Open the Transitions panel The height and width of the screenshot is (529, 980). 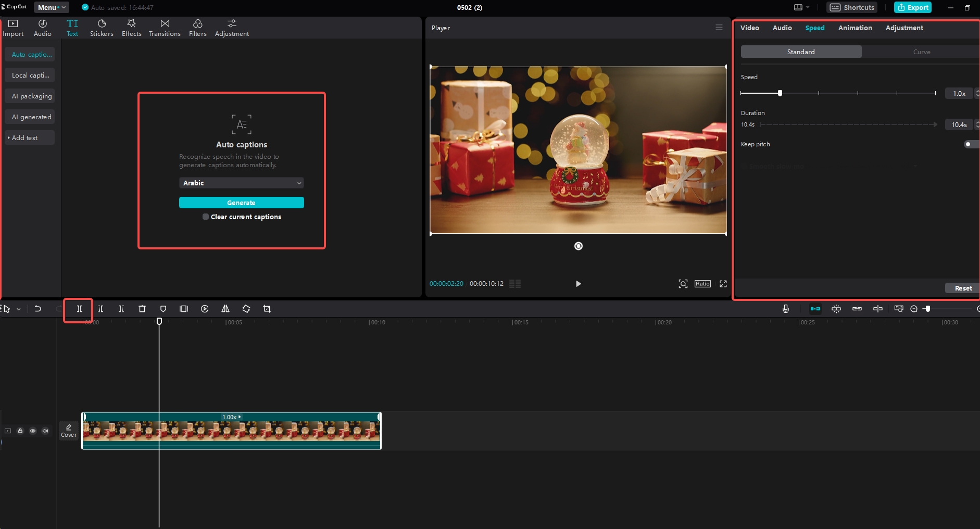coord(164,27)
